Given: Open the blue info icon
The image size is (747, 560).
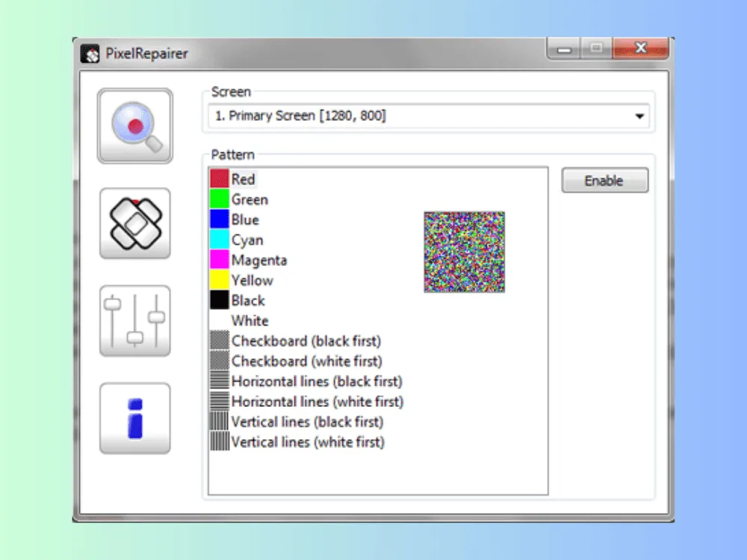Looking at the screenshot, I should 134,418.
